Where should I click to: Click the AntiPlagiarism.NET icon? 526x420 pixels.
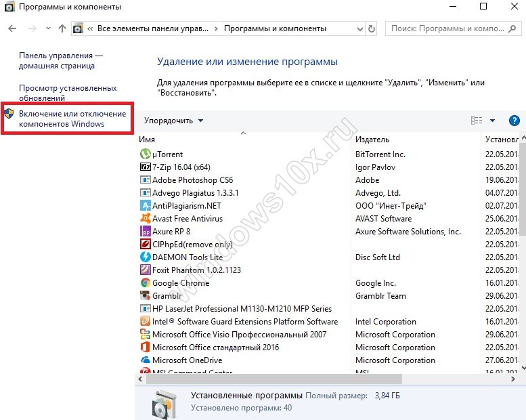(145, 205)
